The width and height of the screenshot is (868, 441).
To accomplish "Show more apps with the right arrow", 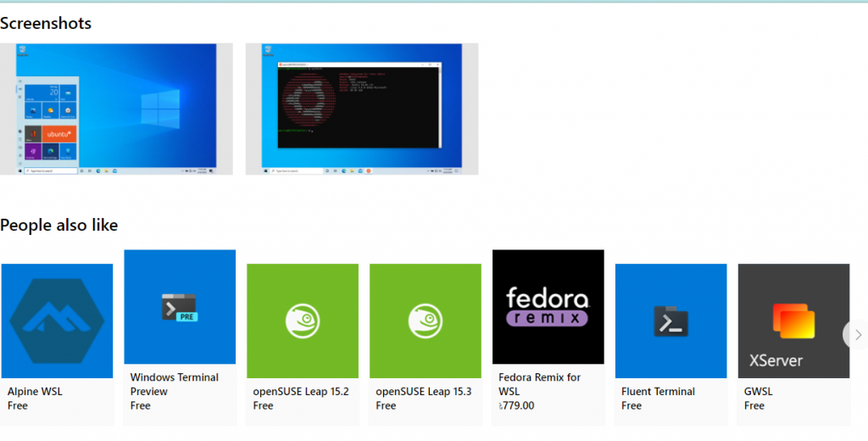I will (858, 335).
